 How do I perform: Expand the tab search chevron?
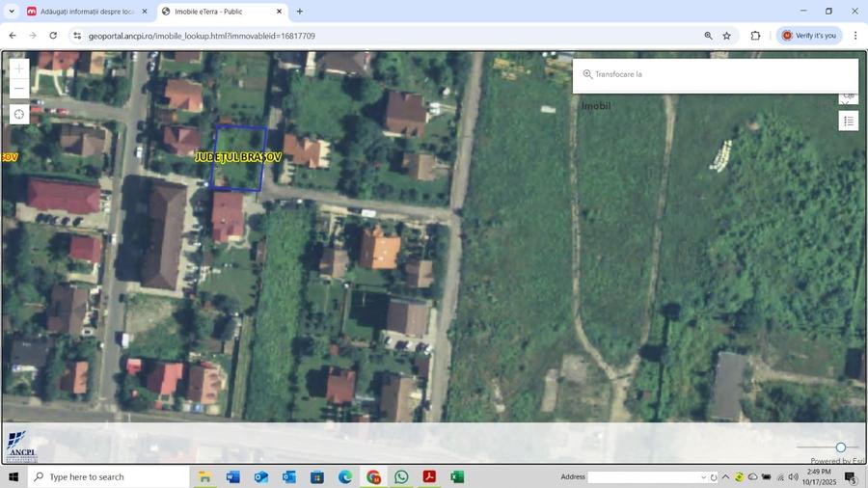[11, 11]
